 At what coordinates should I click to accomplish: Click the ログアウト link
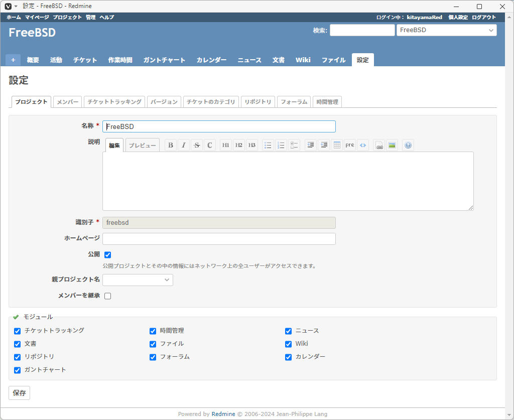(484, 18)
